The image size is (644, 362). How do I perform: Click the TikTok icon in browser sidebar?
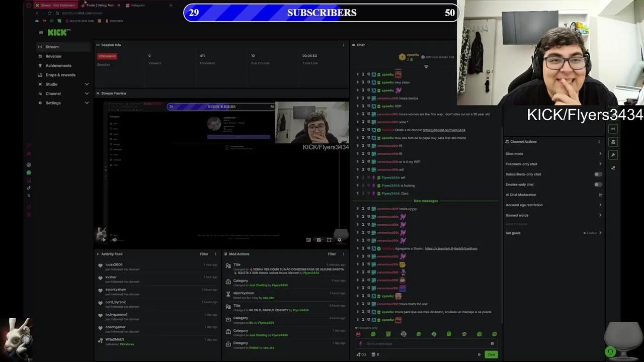(29, 188)
